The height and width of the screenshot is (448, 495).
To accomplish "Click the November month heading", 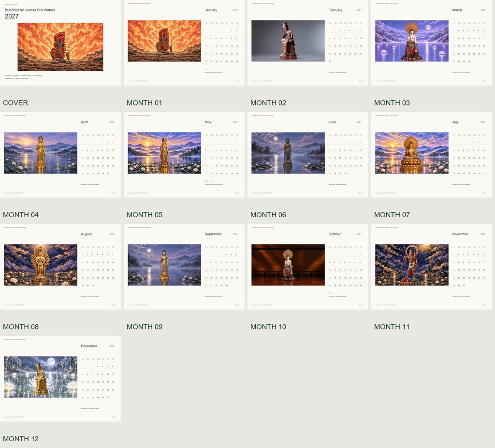I will pyautogui.click(x=460, y=234).
